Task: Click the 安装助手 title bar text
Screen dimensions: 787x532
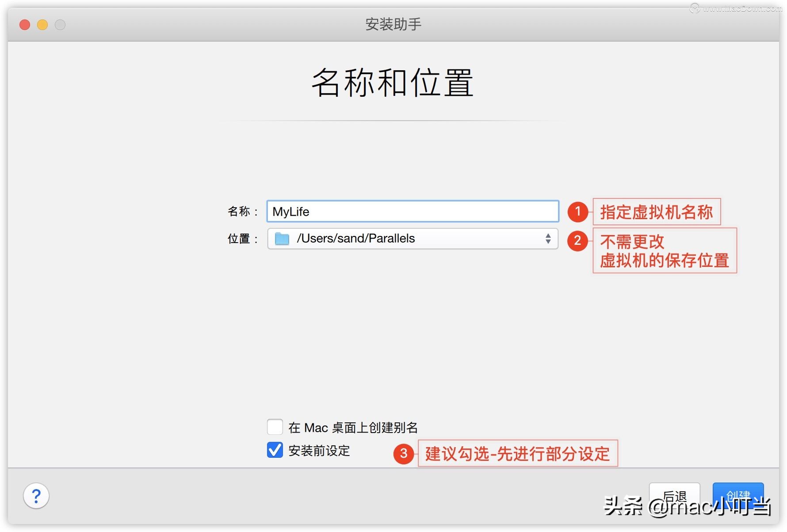Action: pyautogui.click(x=393, y=24)
